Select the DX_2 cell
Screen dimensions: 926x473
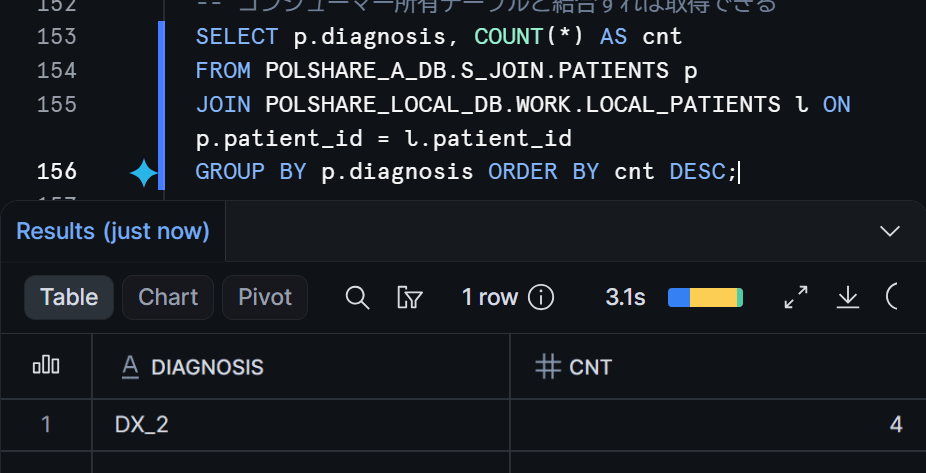[x=301, y=425]
